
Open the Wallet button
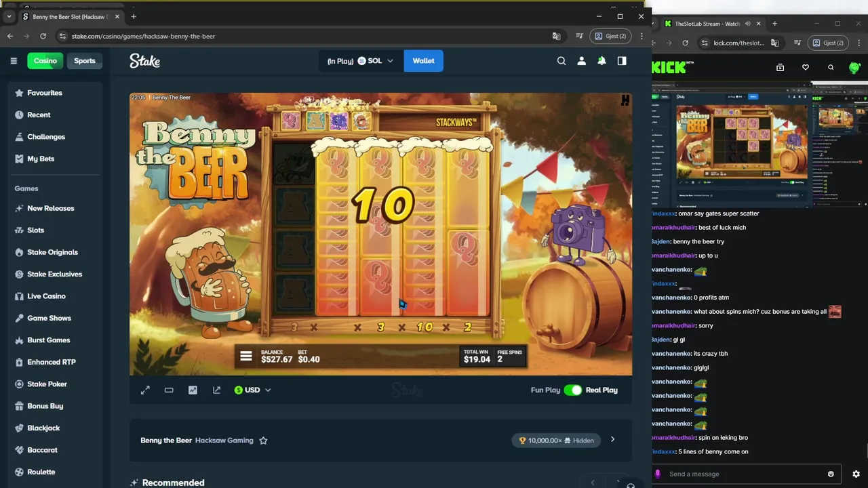tap(423, 61)
